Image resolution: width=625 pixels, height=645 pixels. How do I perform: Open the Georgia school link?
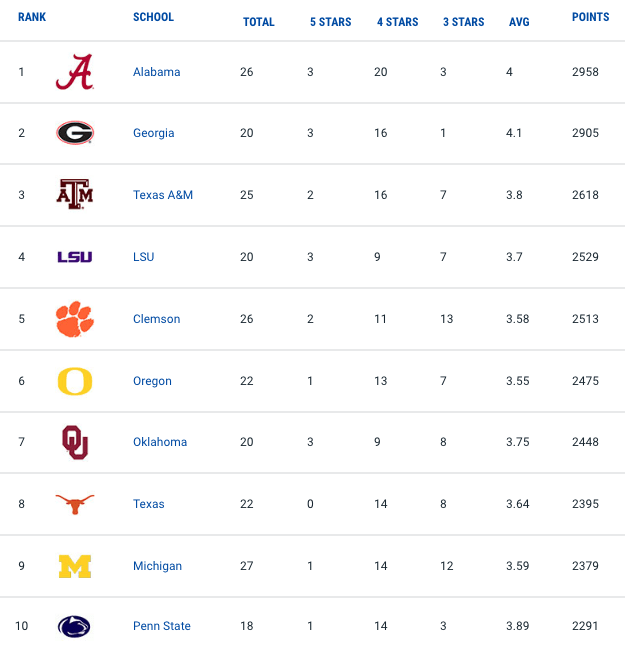click(x=153, y=133)
